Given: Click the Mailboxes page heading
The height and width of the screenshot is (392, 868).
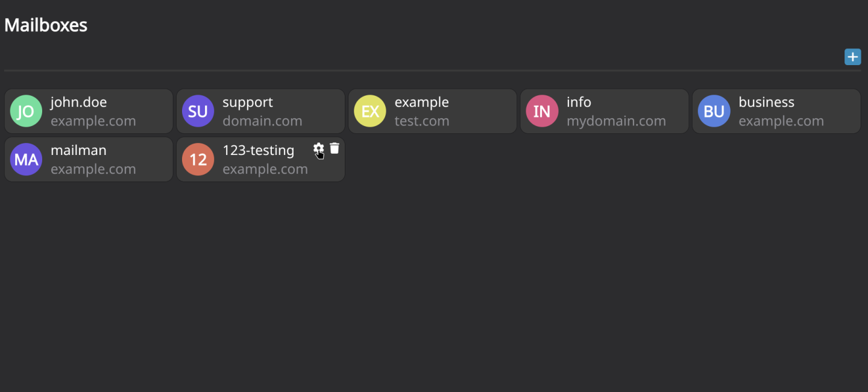Looking at the screenshot, I should 46,25.
